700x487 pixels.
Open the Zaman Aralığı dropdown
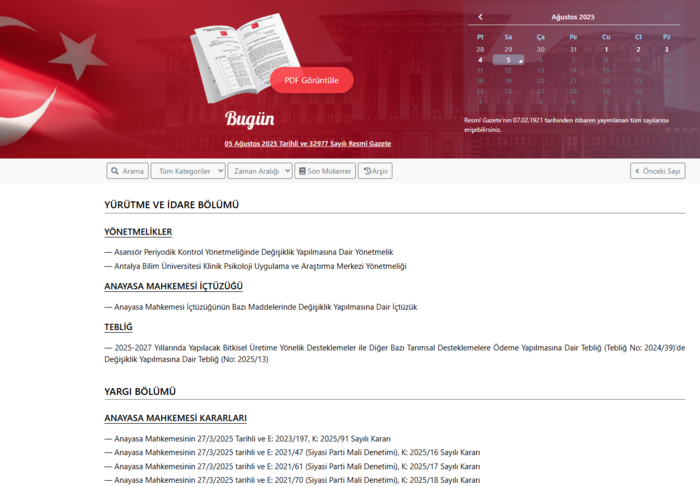260,171
